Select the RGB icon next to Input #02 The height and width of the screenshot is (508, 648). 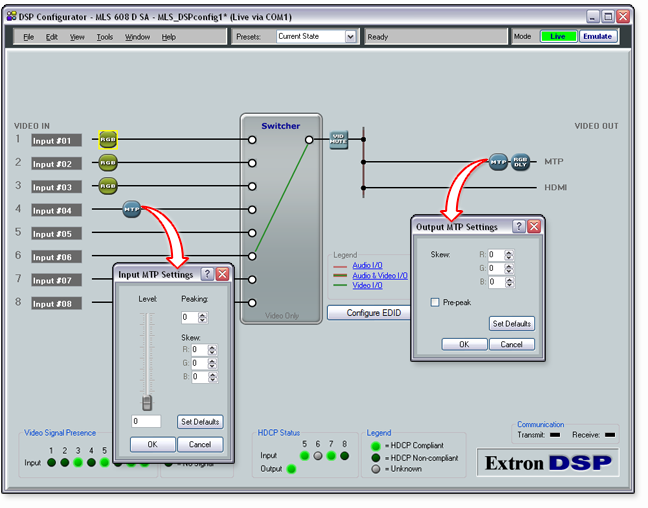108,162
